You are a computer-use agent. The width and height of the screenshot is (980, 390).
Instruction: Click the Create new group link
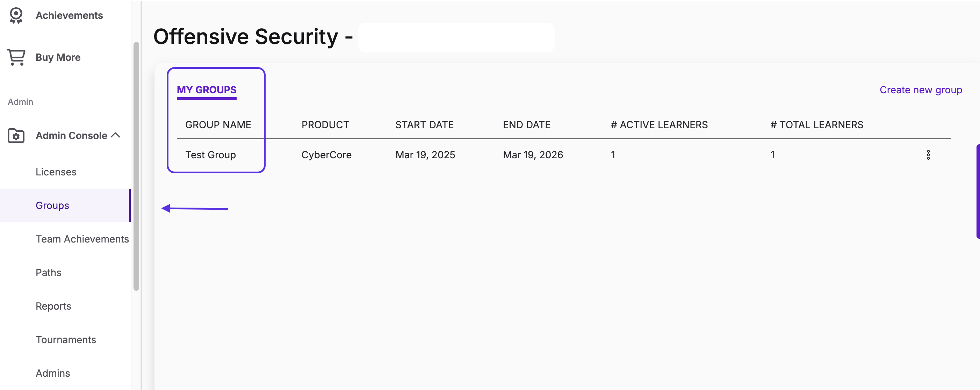[921, 90]
